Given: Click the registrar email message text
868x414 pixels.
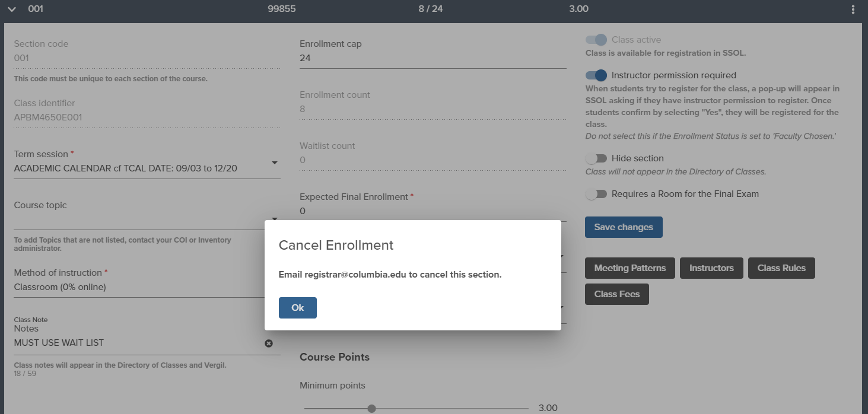Looking at the screenshot, I should [x=390, y=275].
